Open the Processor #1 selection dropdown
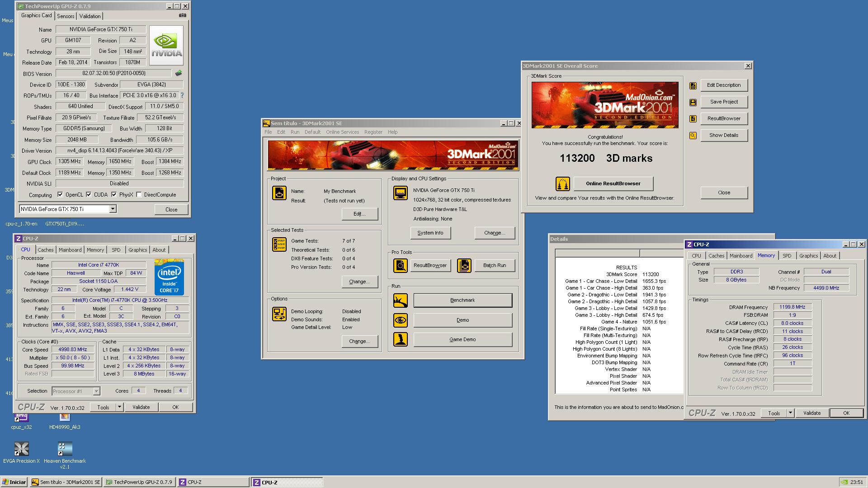 pyautogui.click(x=96, y=391)
